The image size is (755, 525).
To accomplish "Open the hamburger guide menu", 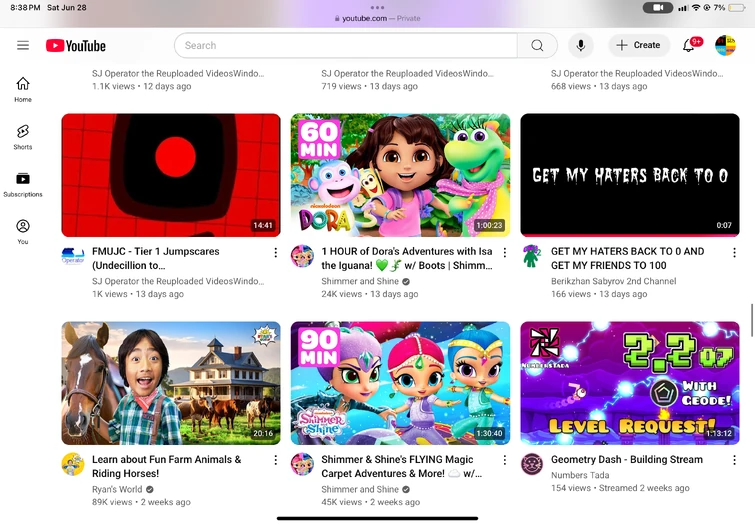I will (23, 45).
